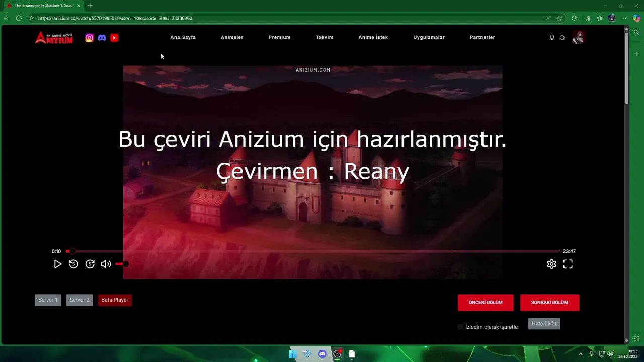
Task: Open Discord from the taskbar
Action: coord(322,354)
